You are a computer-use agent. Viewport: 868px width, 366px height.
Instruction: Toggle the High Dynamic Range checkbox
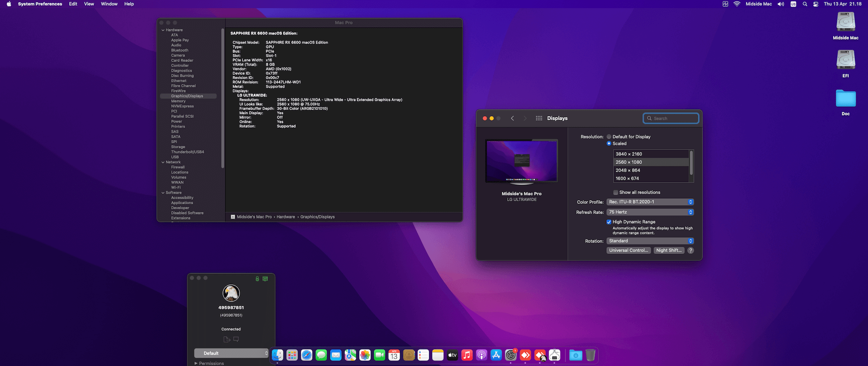(x=609, y=222)
